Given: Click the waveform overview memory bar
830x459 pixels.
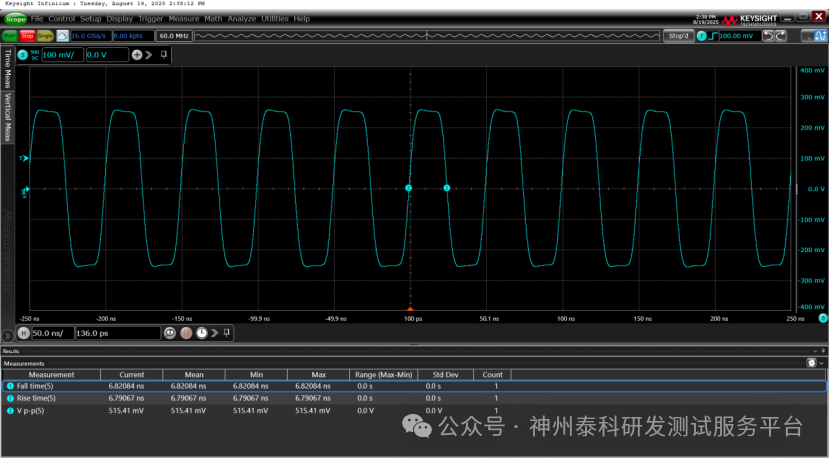Looking at the screenshot, I should [427, 35].
